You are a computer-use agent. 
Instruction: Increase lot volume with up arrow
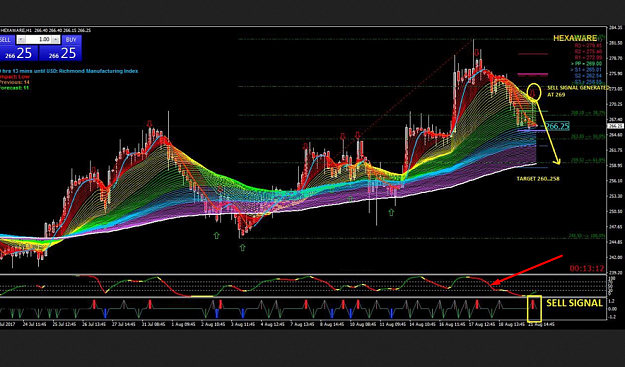pos(56,40)
